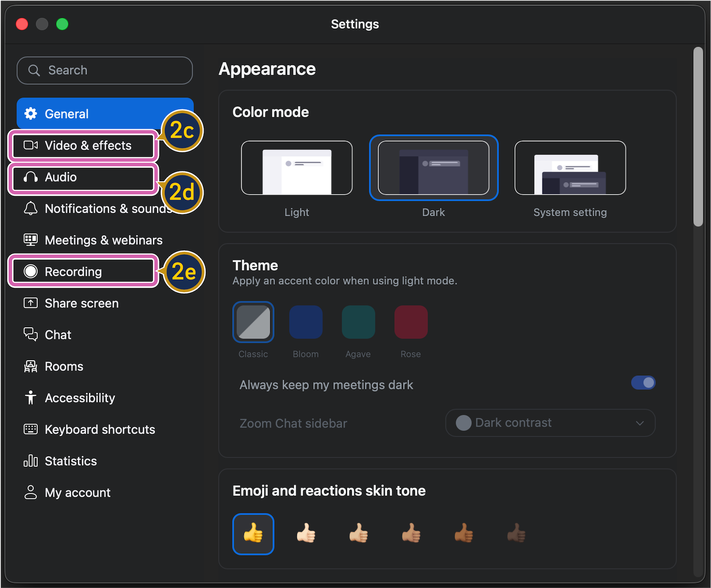Click the Meetings & webinars icon
The width and height of the screenshot is (711, 588).
pos(31,240)
